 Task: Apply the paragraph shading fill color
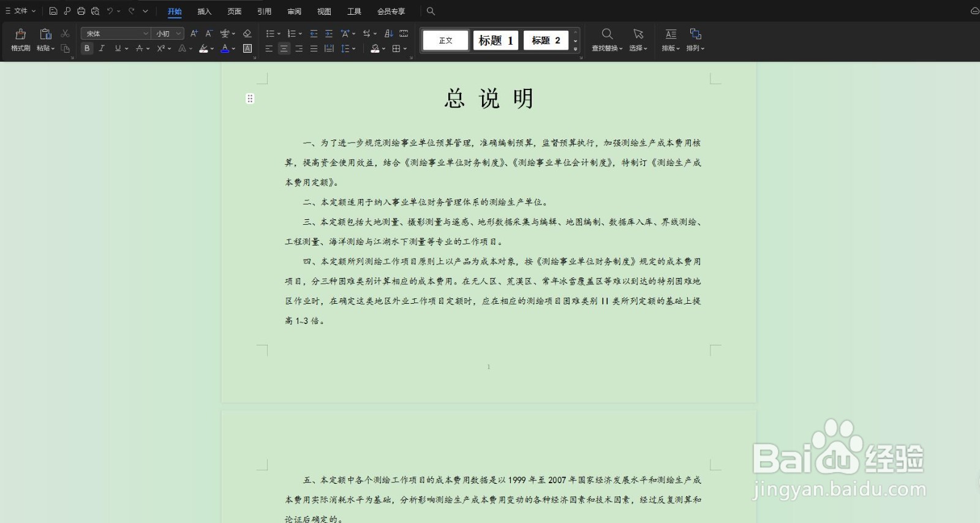tap(375, 48)
